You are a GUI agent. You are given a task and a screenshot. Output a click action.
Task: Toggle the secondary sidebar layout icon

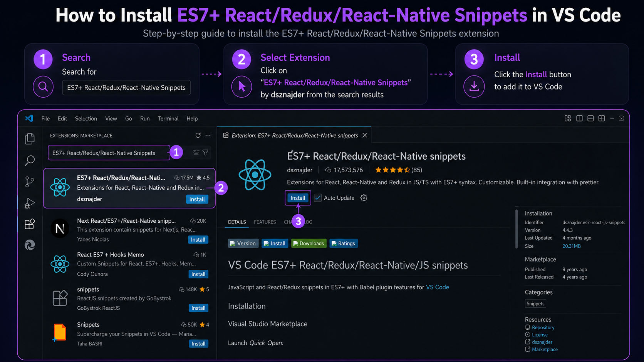point(602,118)
